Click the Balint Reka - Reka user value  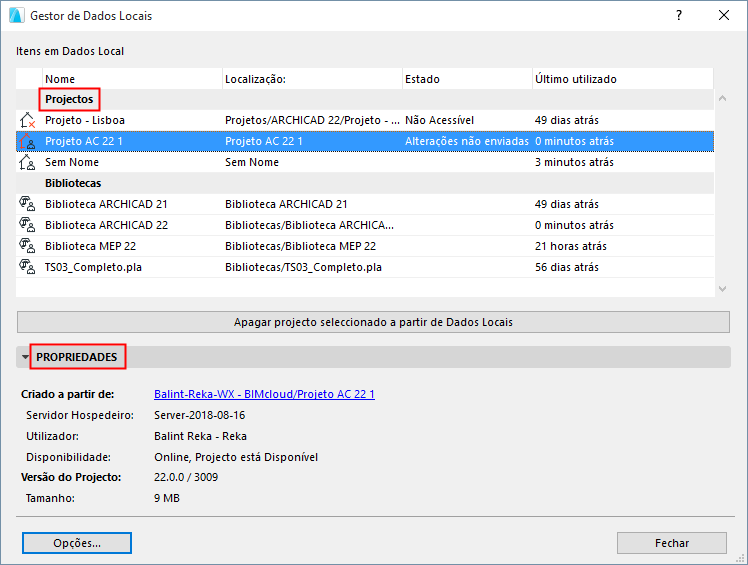pos(200,436)
